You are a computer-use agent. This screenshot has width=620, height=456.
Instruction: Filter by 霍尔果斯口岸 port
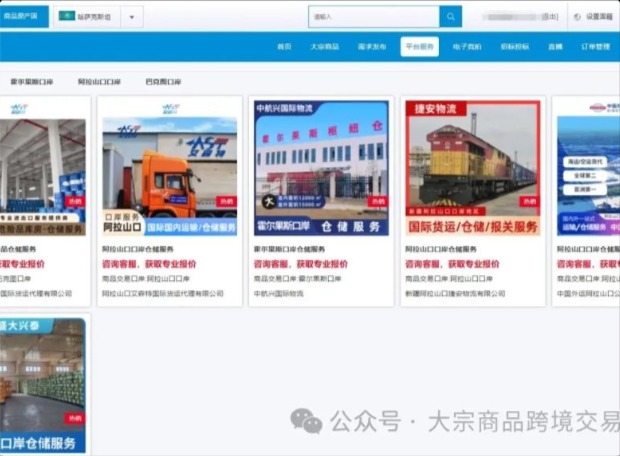pos(32,82)
